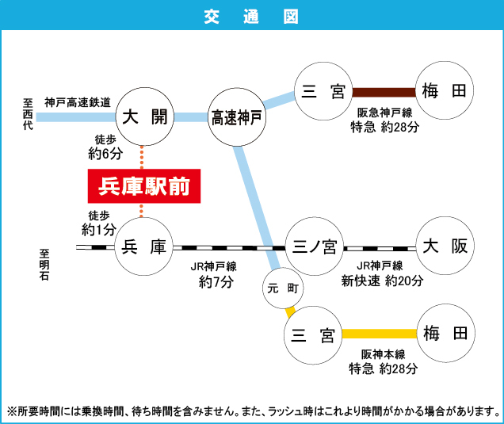Click the JR神戸線 約7分 label
This screenshot has width=504, height=424.
pyautogui.click(x=215, y=274)
